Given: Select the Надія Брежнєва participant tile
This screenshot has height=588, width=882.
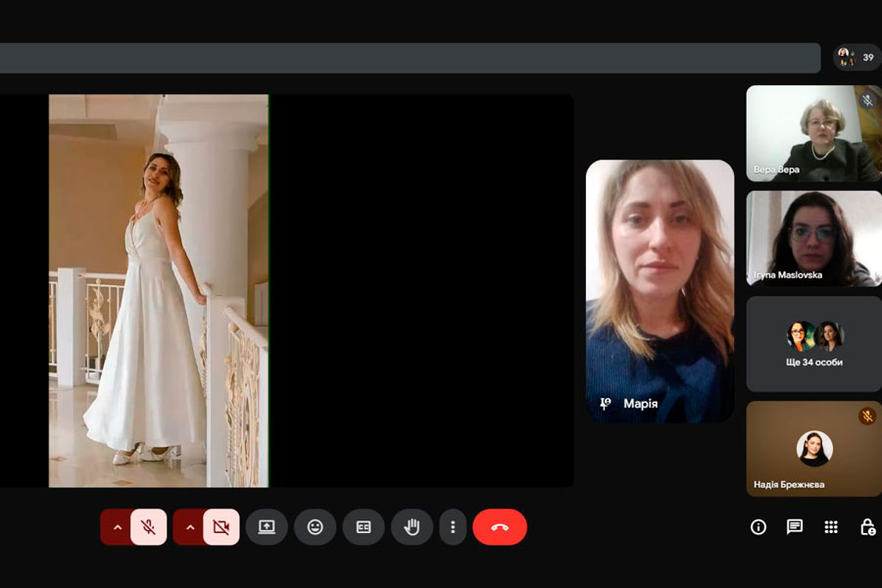Looking at the screenshot, I should tap(813, 449).
